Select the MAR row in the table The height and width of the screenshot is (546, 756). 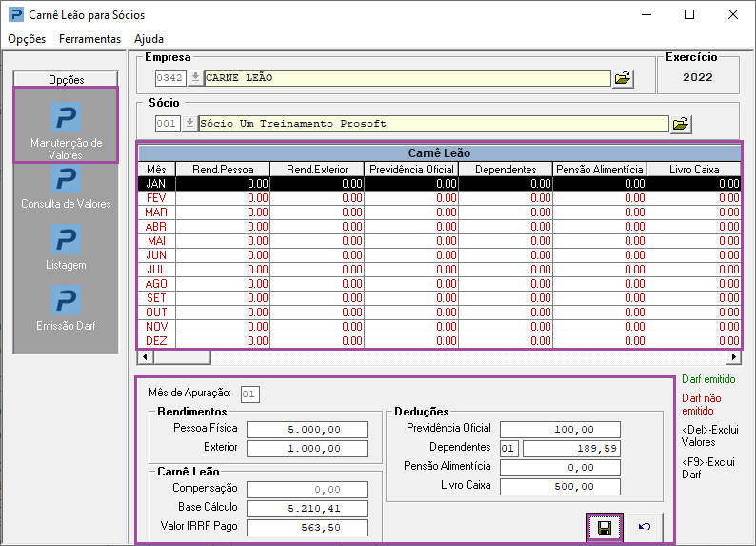(x=439, y=212)
